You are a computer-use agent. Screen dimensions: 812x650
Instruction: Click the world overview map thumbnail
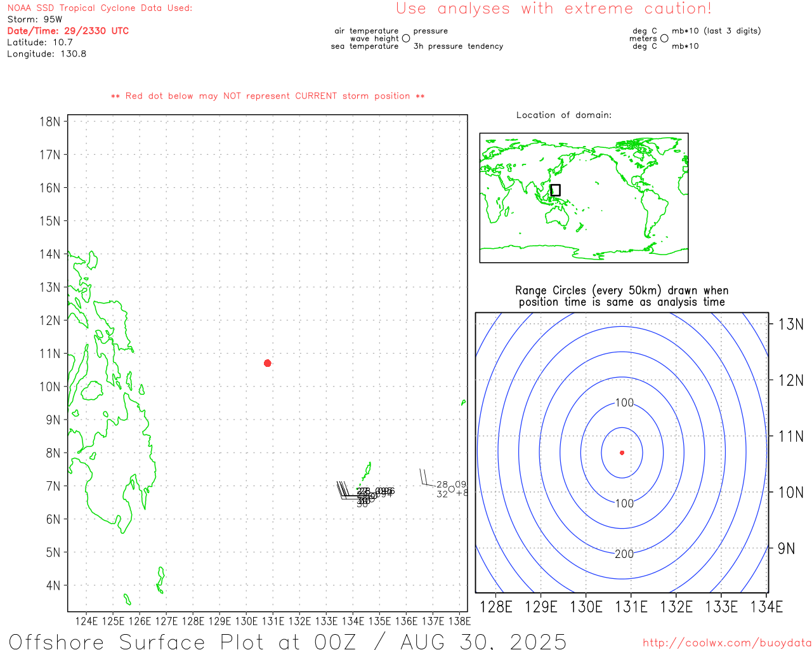[584, 197]
